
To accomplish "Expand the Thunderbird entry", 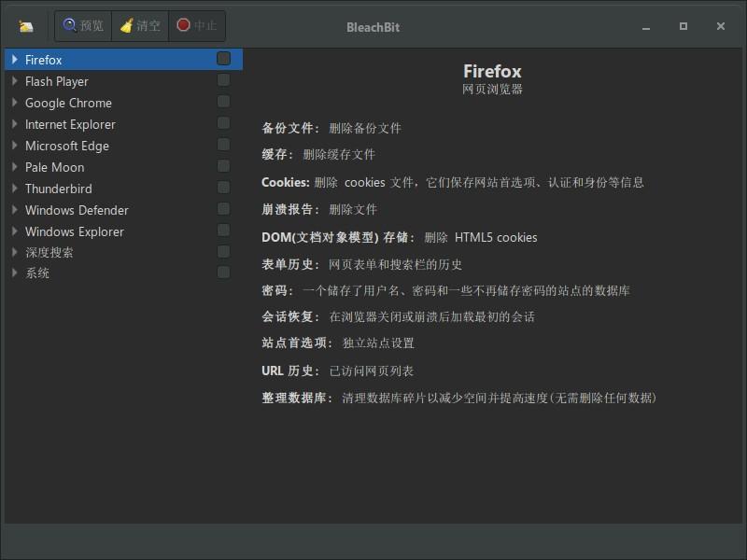I will pos(13,189).
